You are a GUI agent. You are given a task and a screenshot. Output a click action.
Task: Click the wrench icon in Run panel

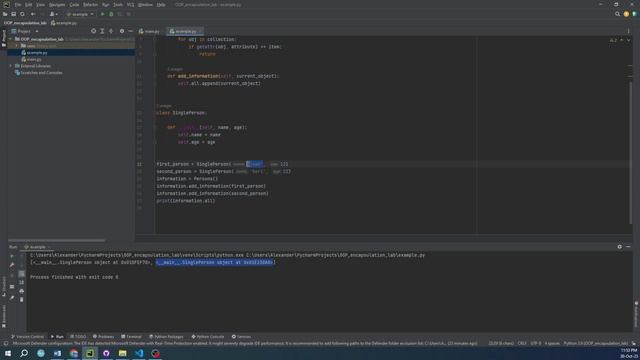pyautogui.click(x=12, y=265)
